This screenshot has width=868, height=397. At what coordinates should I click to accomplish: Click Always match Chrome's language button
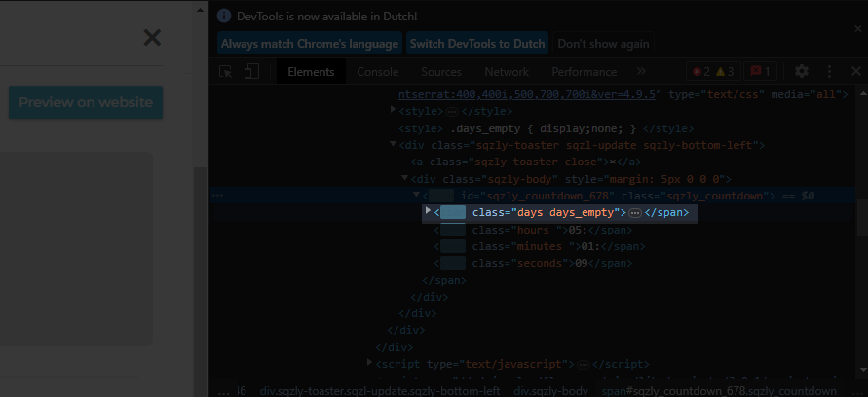(x=310, y=43)
